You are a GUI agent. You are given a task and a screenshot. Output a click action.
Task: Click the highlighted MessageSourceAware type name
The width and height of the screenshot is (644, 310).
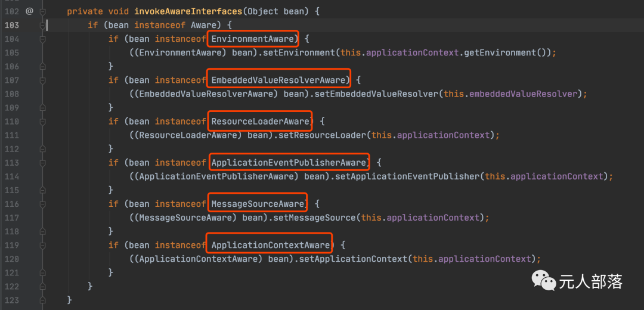pos(258,204)
